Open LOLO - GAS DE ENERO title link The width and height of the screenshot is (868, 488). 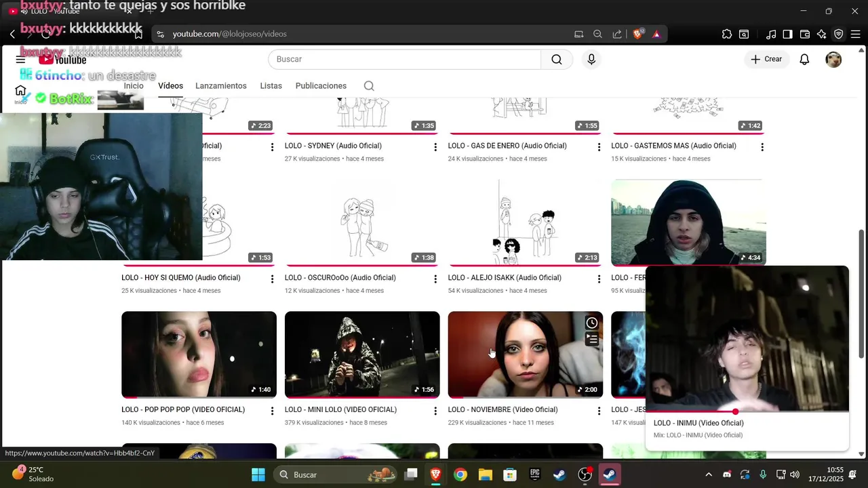tap(507, 146)
